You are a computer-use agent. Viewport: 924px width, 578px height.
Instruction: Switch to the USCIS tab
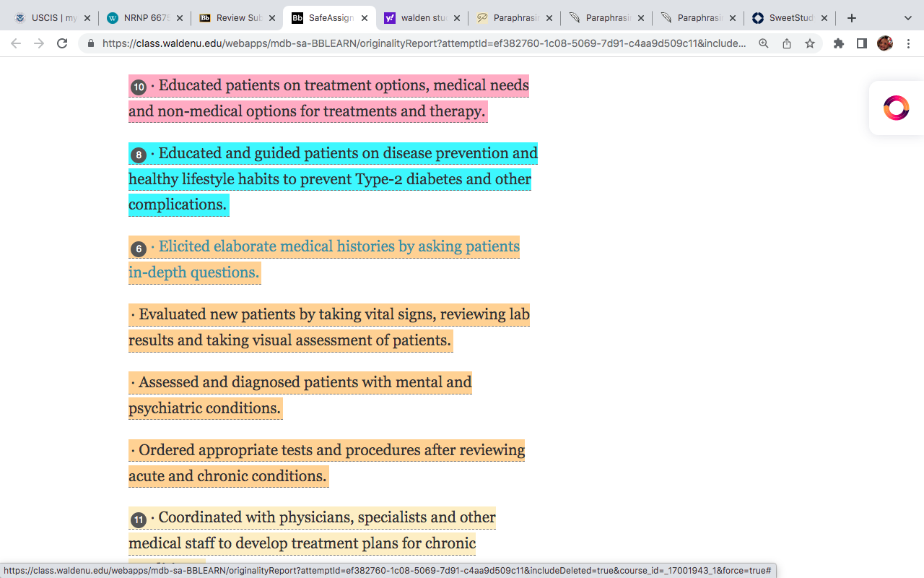(x=51, y=18)
